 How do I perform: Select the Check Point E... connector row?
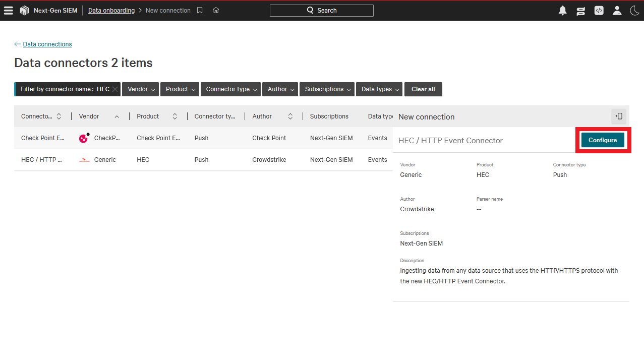[x=203, y=138]
